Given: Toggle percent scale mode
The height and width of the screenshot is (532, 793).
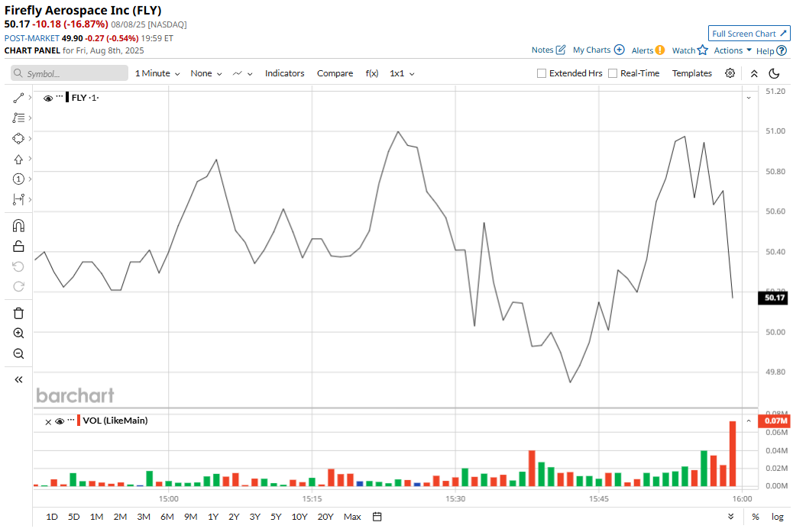Looking at the screenshot, I should [755, 517].
